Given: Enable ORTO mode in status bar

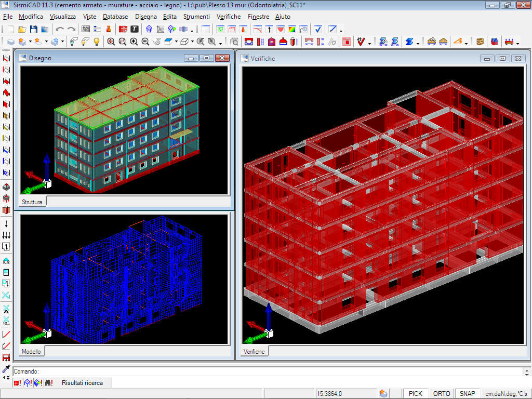Looking at the screenshot, I should coord(442,393).
